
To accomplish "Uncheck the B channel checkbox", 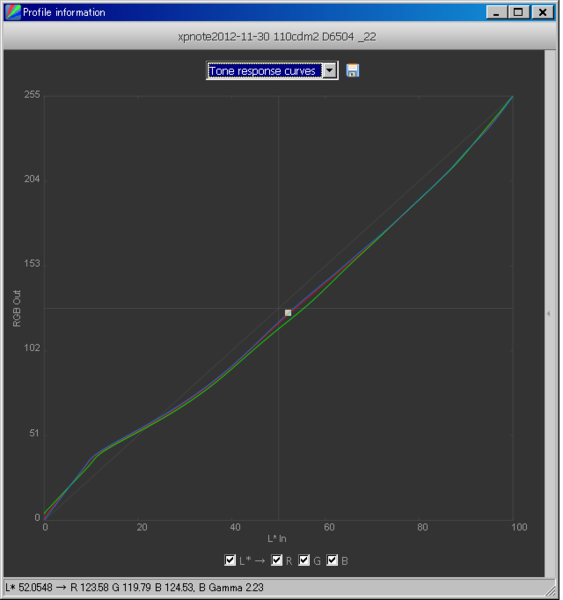I will click(333, 562).
